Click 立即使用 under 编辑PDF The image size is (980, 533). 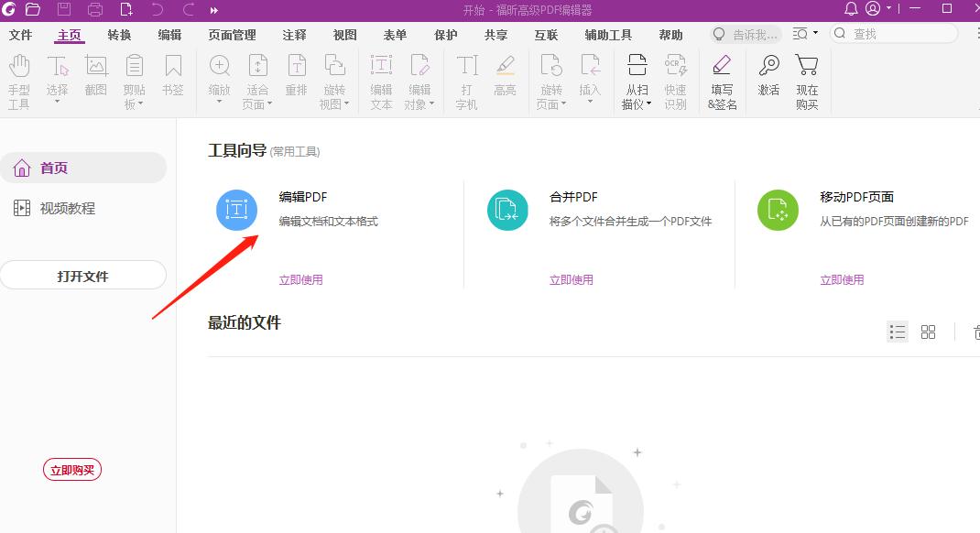(300, 279)
